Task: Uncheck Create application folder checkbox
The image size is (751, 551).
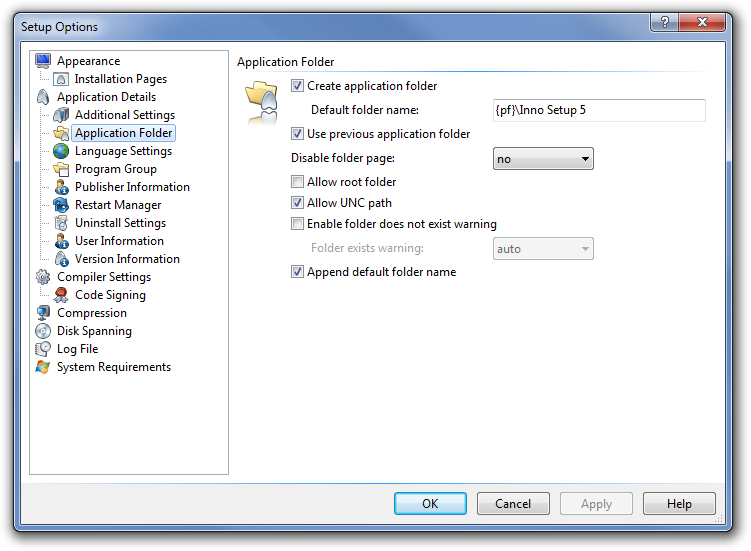Action: (298, 86)
